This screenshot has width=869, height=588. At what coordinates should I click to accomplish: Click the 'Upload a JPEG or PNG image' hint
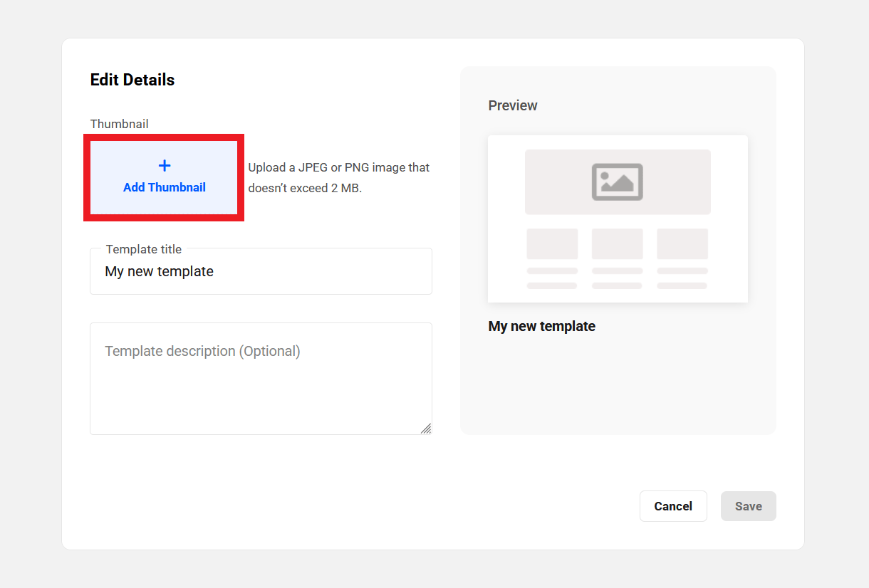click(x=339, y=178)
